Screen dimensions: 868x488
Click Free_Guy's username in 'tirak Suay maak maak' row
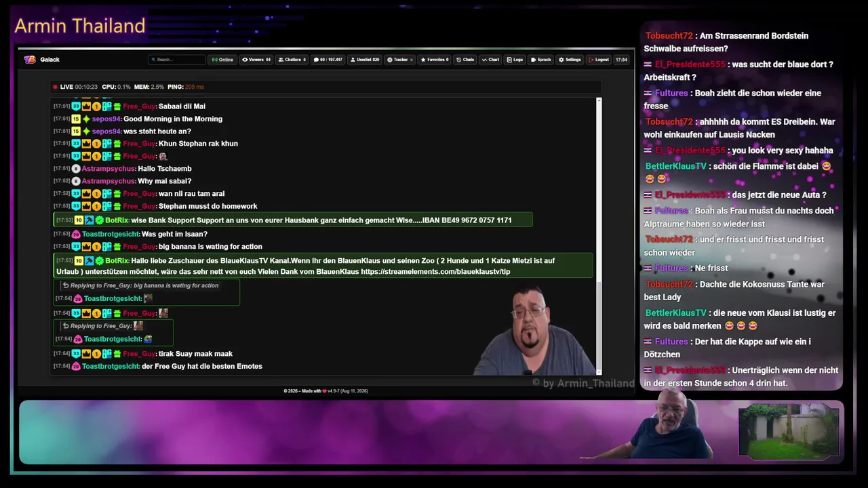tap(140, 354)
